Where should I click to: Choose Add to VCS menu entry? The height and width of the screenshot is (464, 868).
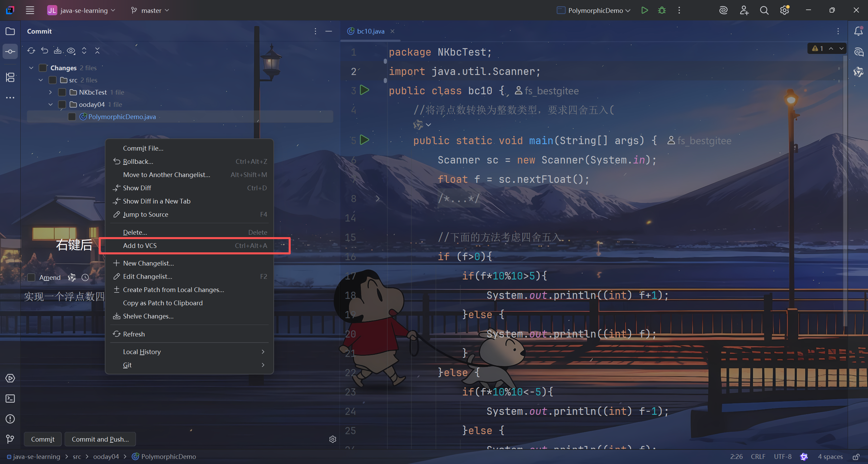tap(140, 246)
